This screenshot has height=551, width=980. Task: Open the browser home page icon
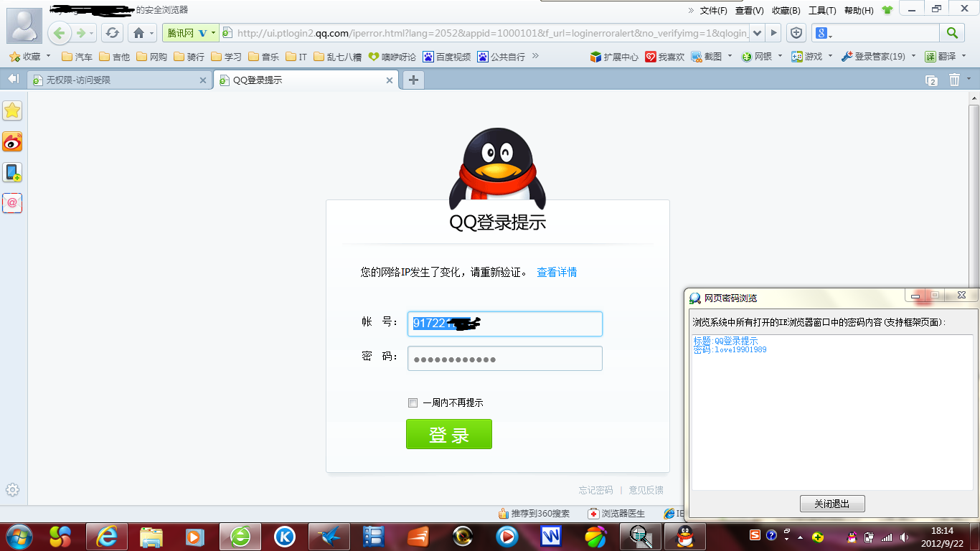[139, 33]
